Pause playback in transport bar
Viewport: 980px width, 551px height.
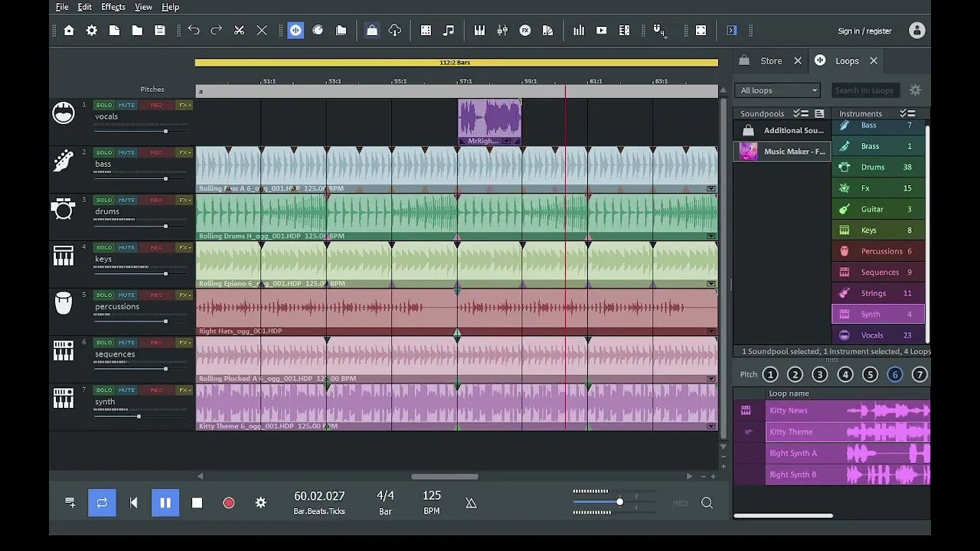click(165, 503)
